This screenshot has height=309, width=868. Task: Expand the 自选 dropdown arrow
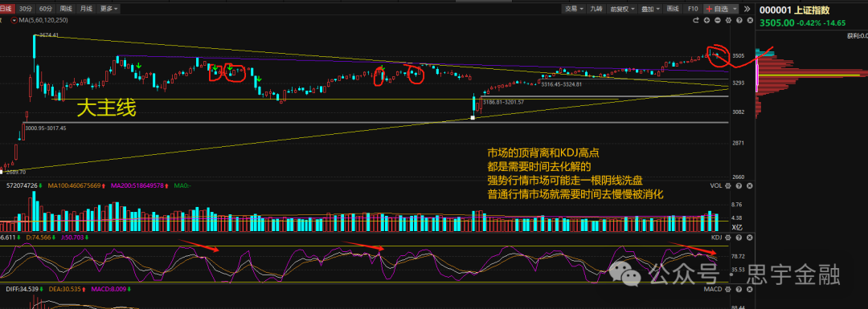click(735, 9)
